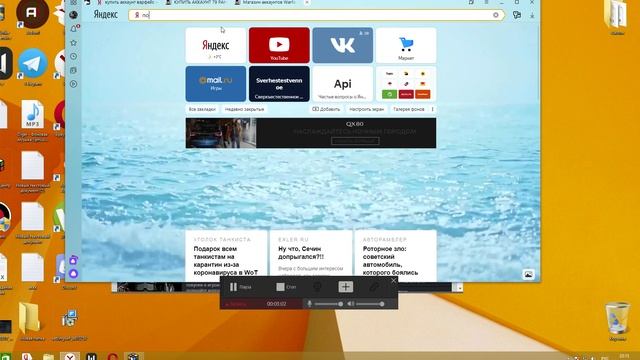The width and height of the screenshot is (640, 360).
Task: Click the File Explorer folder icon in the taskbar
Action: pyautogui.click(x=49, y=357)
